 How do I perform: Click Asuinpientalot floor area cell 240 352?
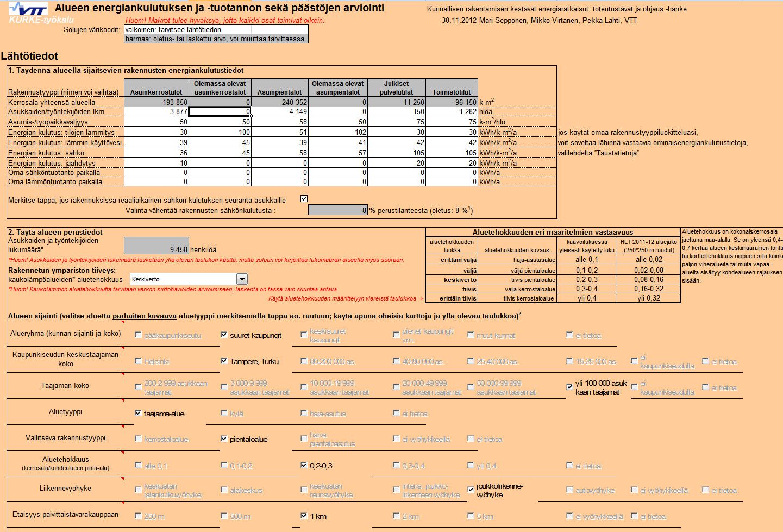[x=280, y=102]
